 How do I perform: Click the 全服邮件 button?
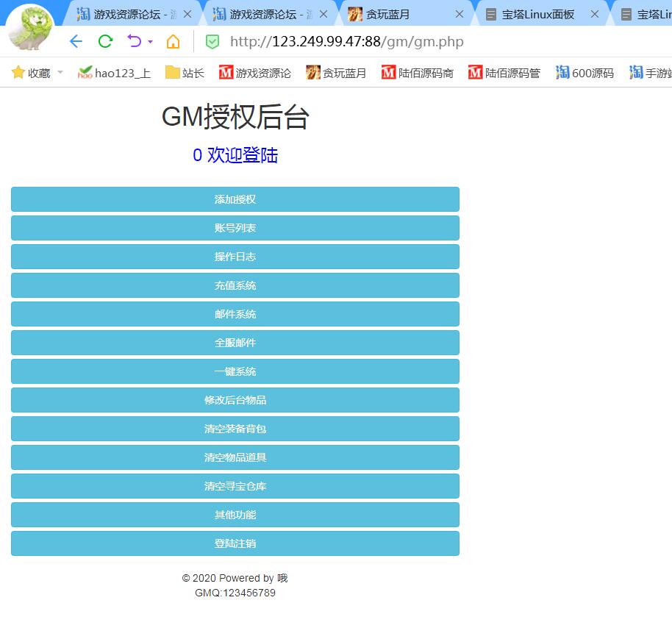pyautogui.click(x=235, y=343)
